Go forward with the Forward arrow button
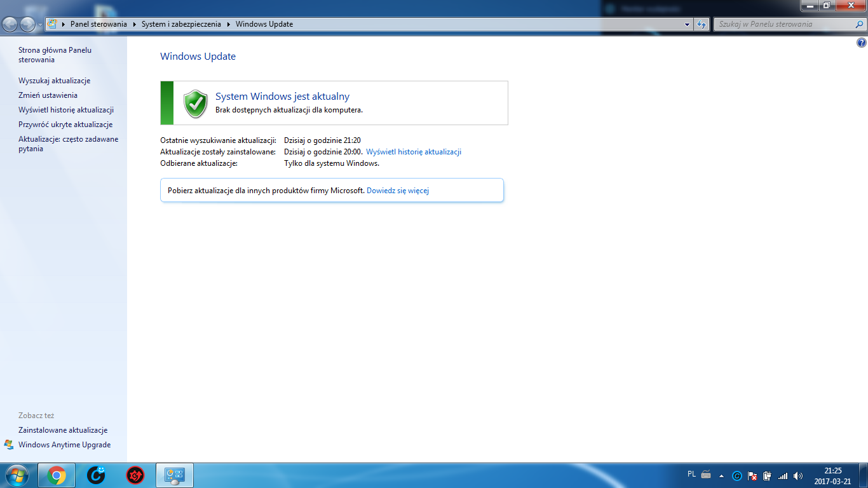 [x=28, y=24]
